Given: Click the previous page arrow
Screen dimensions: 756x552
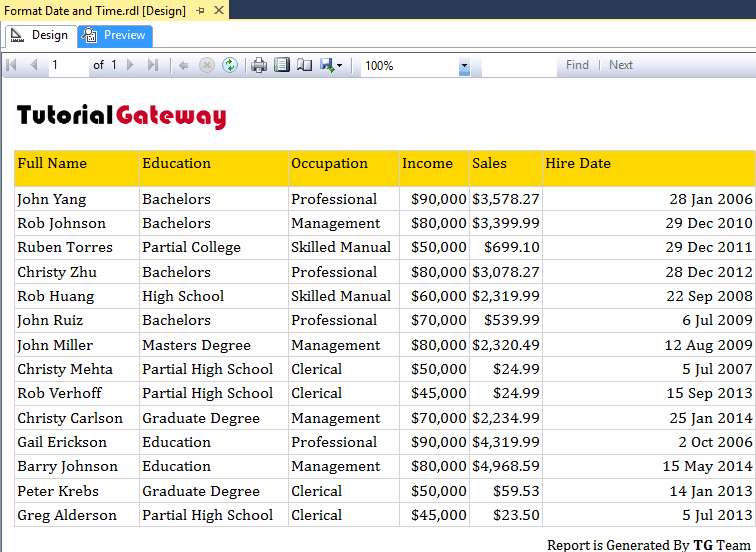Looking at the screenshot, I should click(33, 65).
